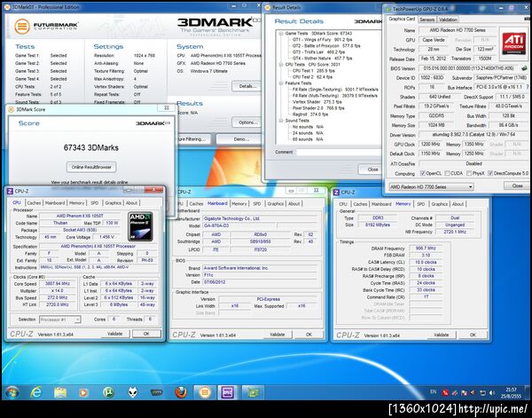532x418 pixels.
Task: Click the Futuremark orange logo icon
Action: [22, 27]
